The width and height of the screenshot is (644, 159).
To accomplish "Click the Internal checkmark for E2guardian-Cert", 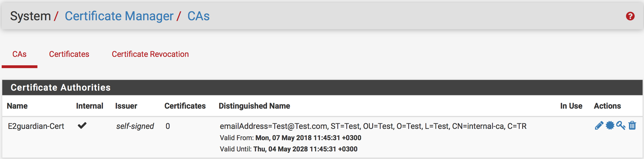I will point(82,126).
